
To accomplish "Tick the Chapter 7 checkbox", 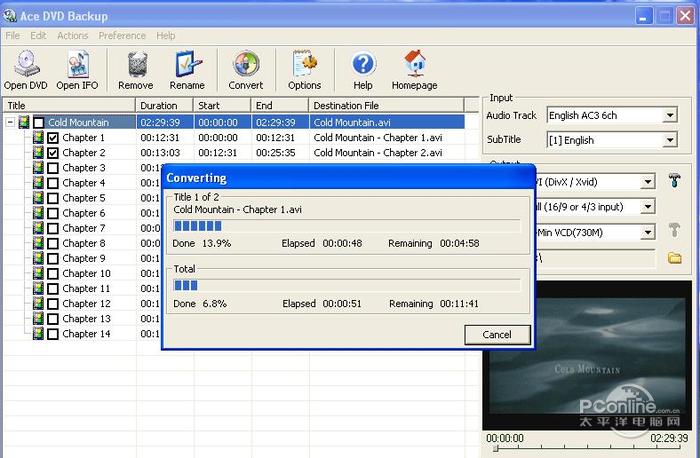I will 53,229.
